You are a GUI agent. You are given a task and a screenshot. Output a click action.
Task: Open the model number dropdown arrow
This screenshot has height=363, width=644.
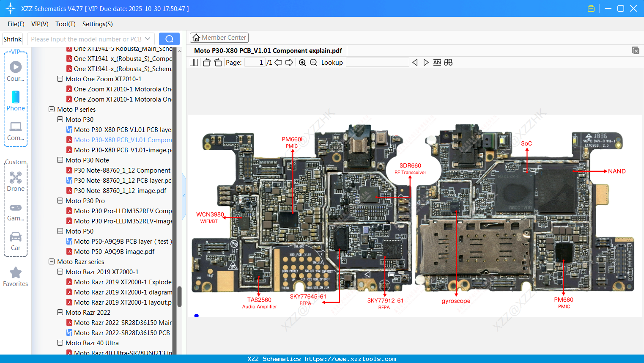[147, 38]
